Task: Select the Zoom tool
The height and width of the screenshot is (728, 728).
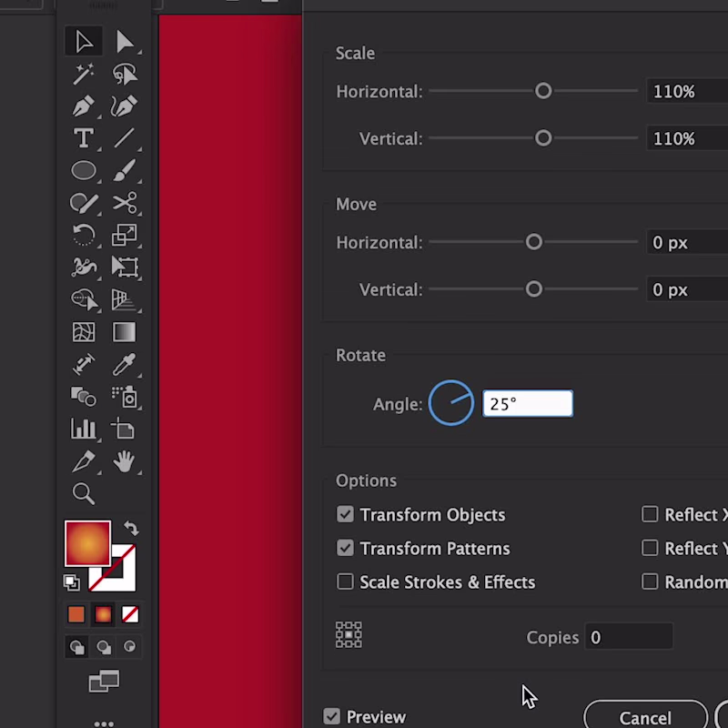Action: pyautogui.click(x=83, y=494)
